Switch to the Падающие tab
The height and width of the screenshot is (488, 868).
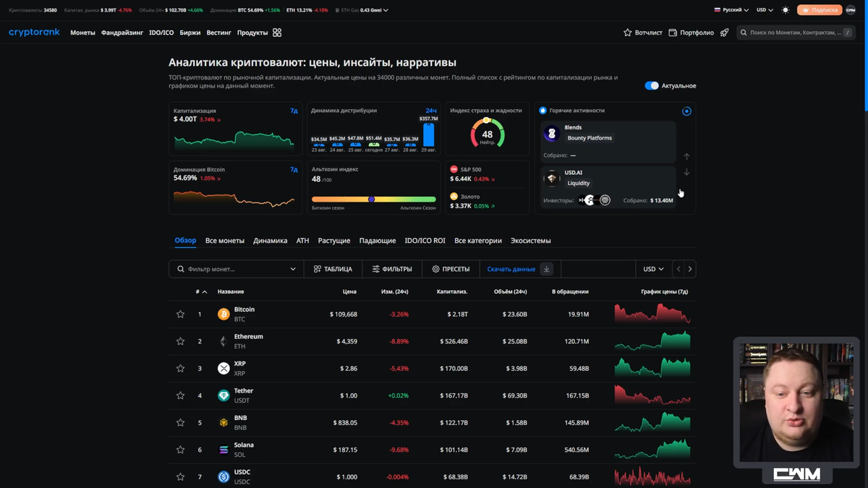[x=378, y=241]
